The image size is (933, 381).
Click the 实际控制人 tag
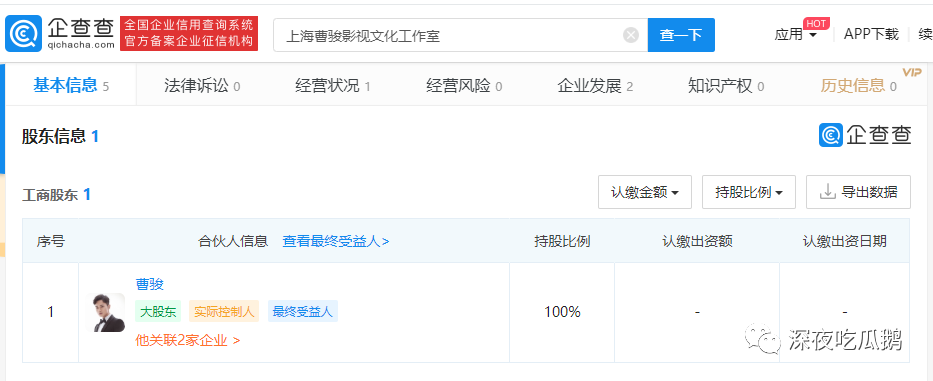pyautogui.click(x=224, y=311)
